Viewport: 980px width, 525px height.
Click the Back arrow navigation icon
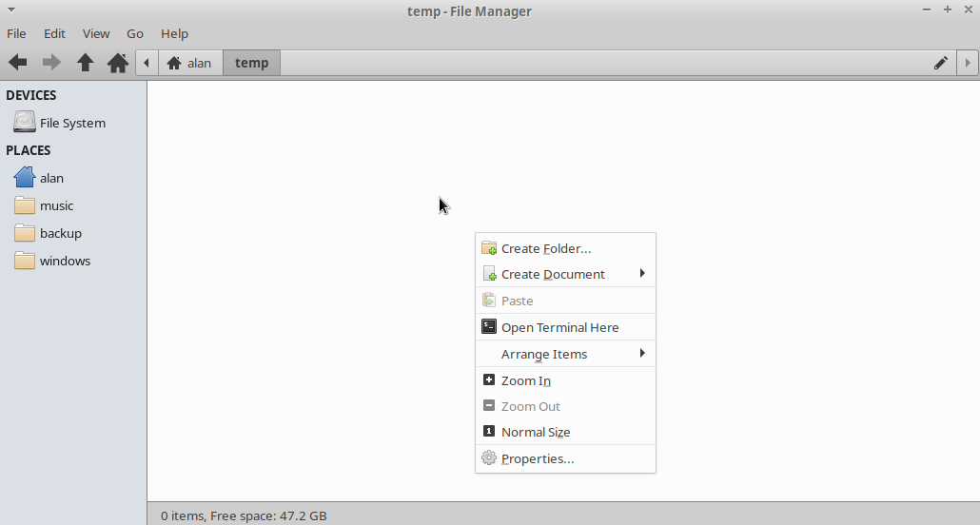tap(18, 63)
